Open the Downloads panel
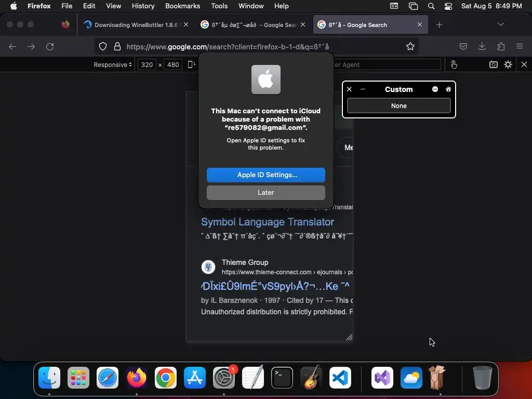 tap(482, 46)
